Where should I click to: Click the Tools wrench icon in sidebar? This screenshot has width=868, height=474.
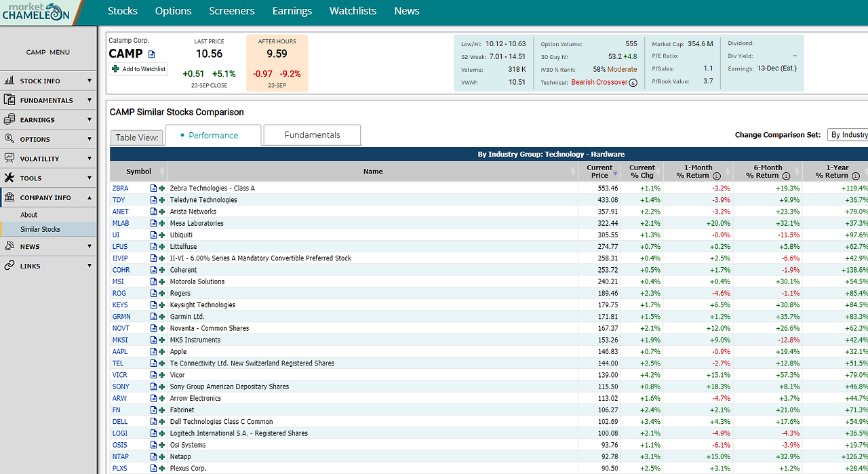[x=9, y=178]
